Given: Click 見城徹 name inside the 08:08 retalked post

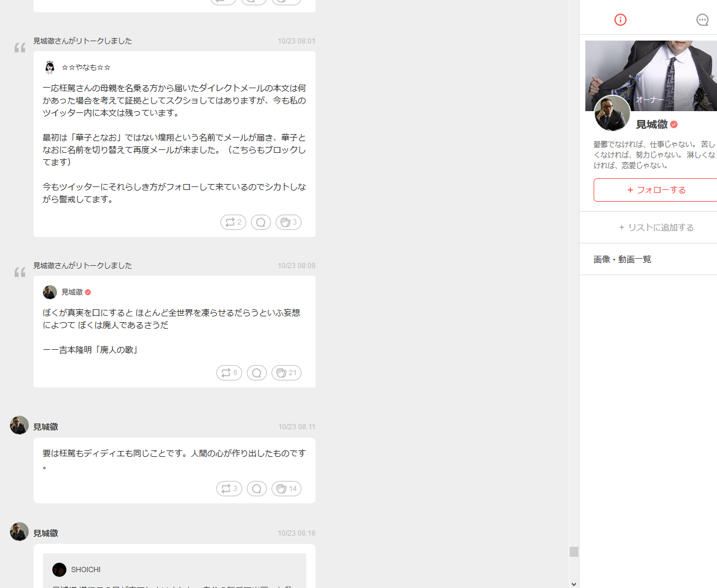Looking at the screenshot, I should pos(72,292).
